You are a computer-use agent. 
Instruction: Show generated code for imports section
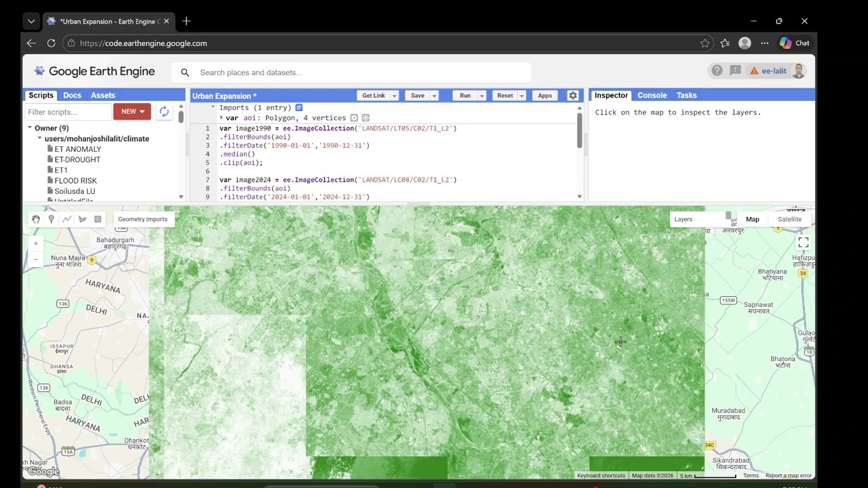click(x=299, y=108)
